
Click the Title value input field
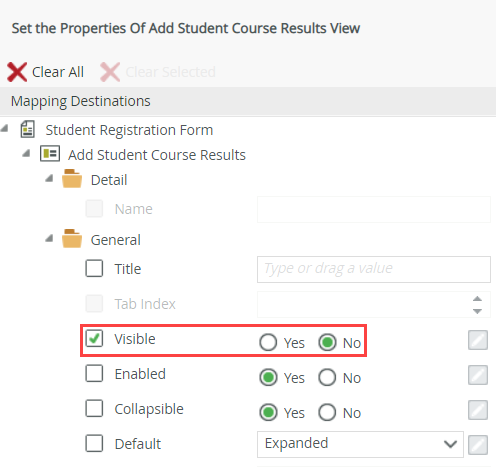374,269
